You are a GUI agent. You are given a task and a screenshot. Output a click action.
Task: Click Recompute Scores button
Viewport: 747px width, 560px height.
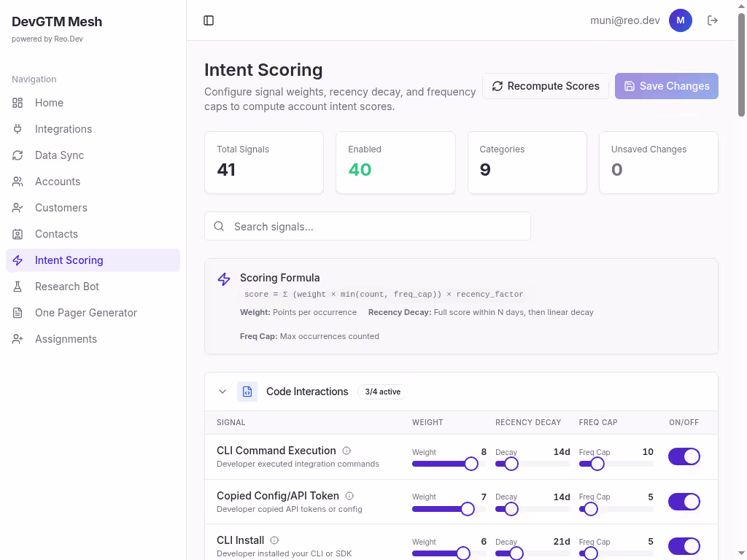(x=546, y=86)
